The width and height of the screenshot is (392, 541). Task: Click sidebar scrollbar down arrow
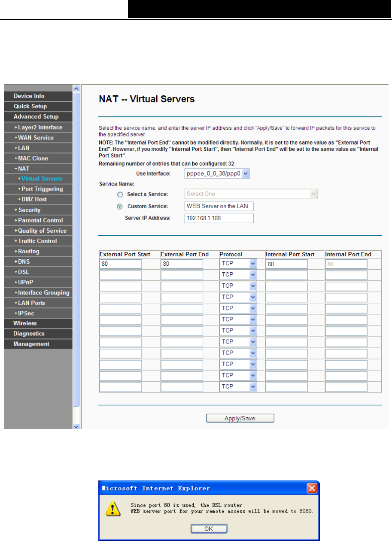point(76,426)
